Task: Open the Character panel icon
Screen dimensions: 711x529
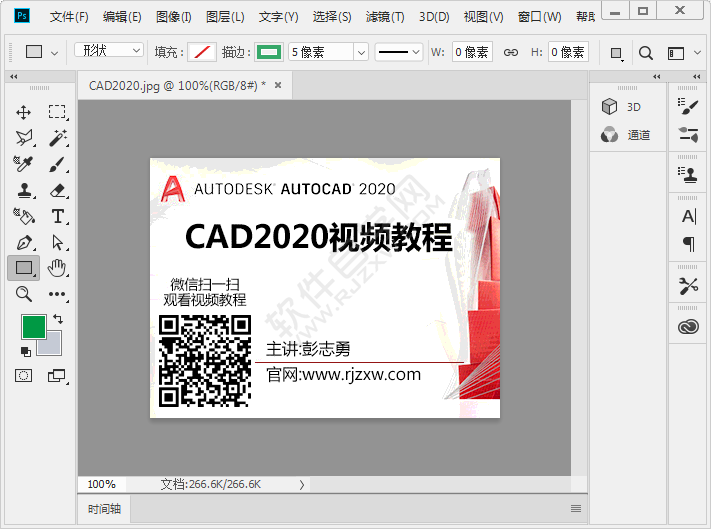Action: click(x=688, y=217)
